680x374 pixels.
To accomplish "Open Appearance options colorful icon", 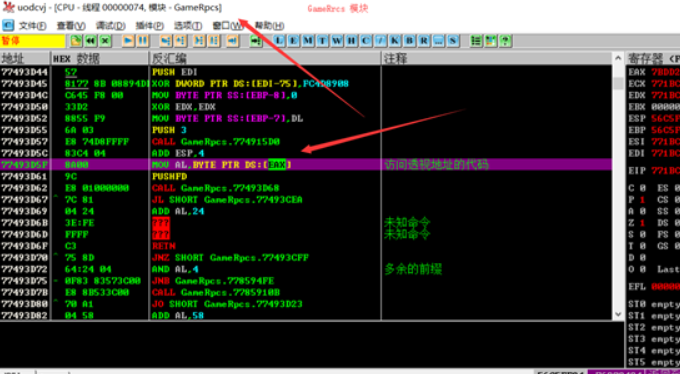I will (490, 41).
